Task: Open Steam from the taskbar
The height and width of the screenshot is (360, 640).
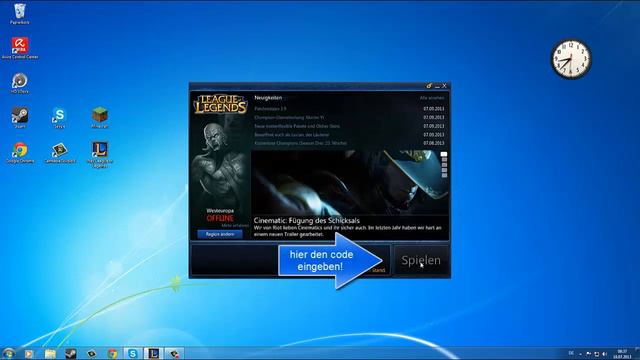Action: [x=71, y=353]
